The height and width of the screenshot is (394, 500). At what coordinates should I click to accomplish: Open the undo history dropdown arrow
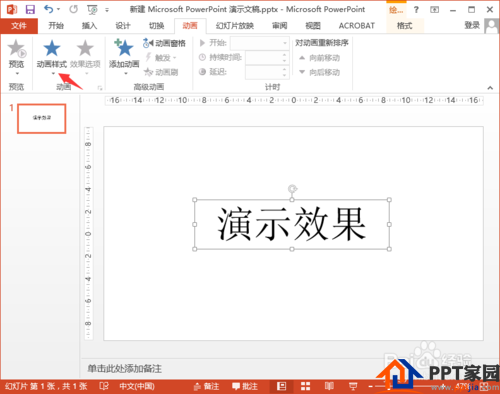coord(59,9)
